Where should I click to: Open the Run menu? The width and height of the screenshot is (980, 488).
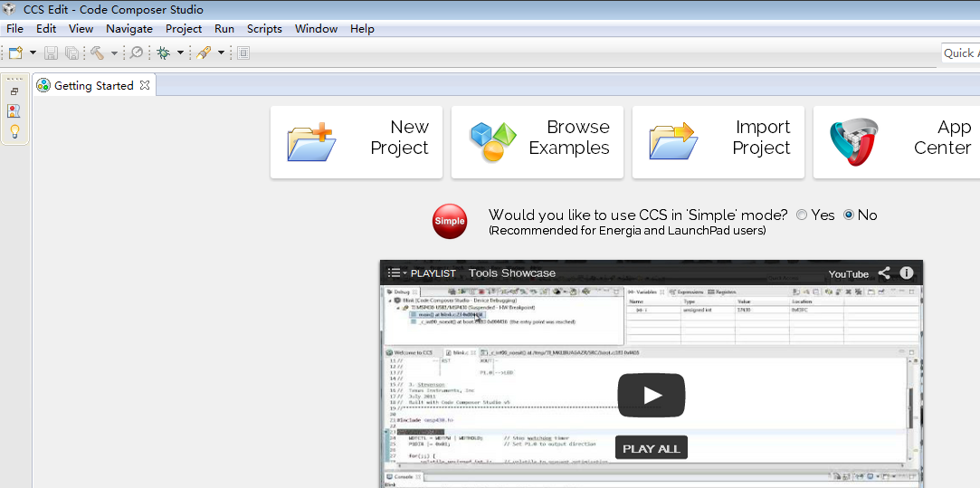[x=224, y=29]
